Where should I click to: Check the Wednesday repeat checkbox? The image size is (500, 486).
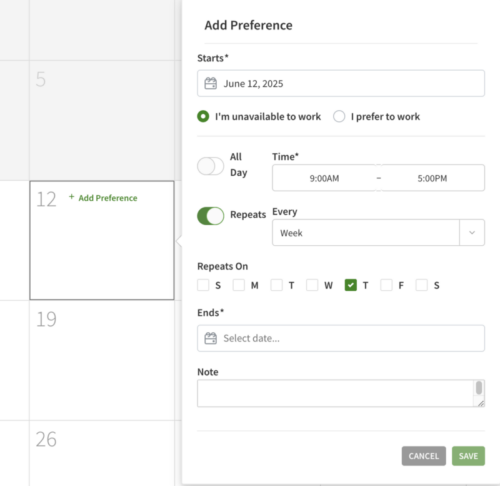pyautogui.click(x=312, y=285)
